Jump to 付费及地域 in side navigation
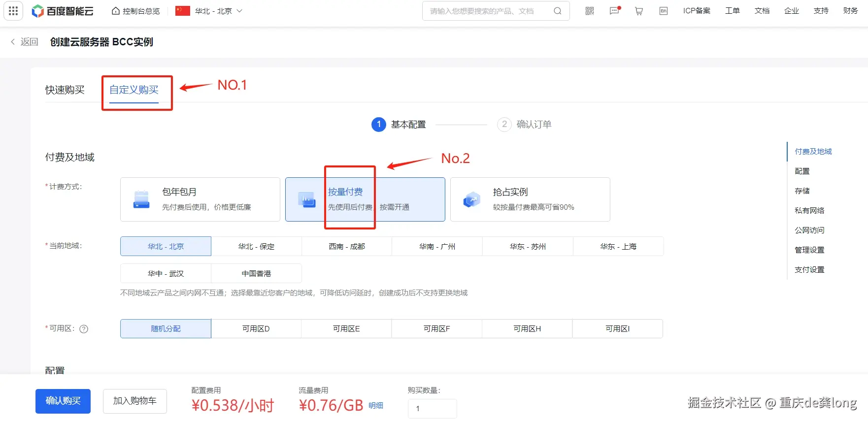 pyautogui.click(x=813, y=152)
